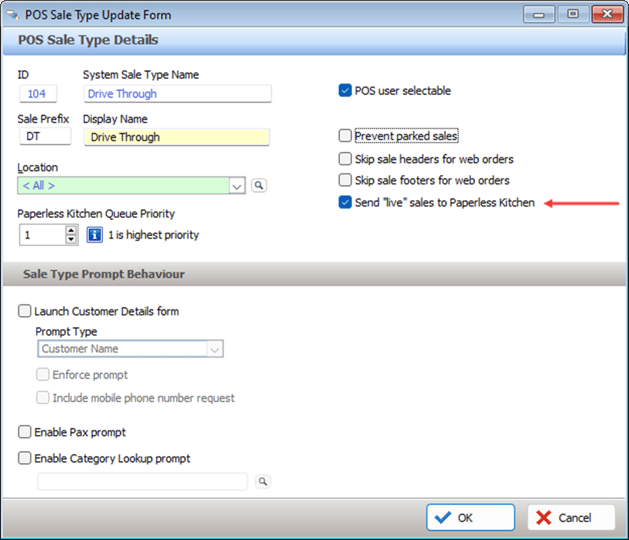Toggle Send live sales to Paperless Kitchen
Image resolution: width=629 pixels, height=540 pixels.
(x=345, y=202)
